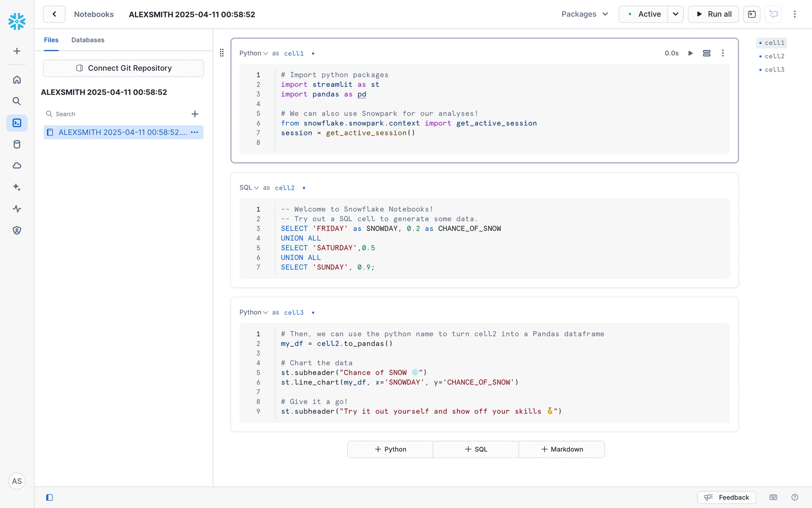This screenshot has height=508, width=812.
Task: Open the Monitoring activity icon in sidebar
Action: (x=17, y=209)
